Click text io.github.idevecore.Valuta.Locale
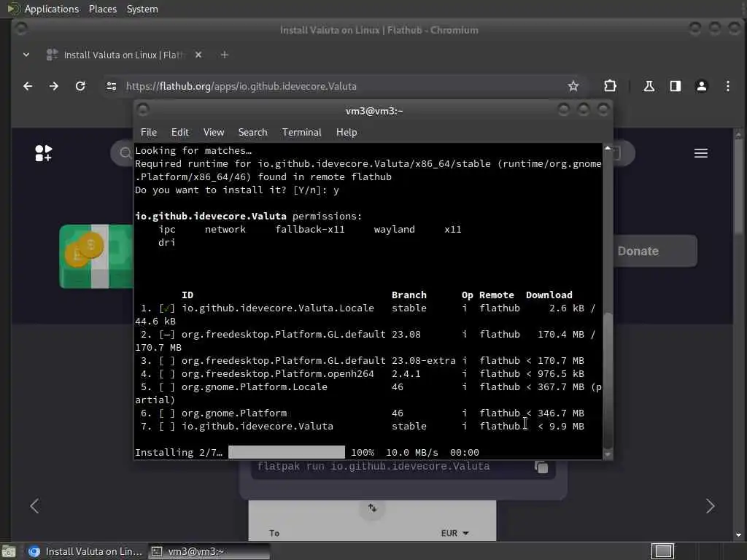747x560 pixels. point(277,308)
